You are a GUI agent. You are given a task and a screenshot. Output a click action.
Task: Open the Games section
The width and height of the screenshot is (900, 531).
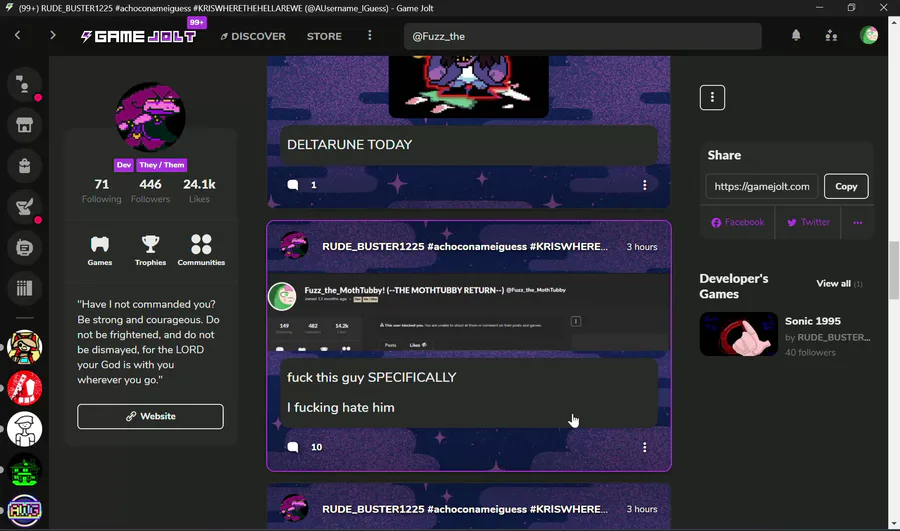100,250
